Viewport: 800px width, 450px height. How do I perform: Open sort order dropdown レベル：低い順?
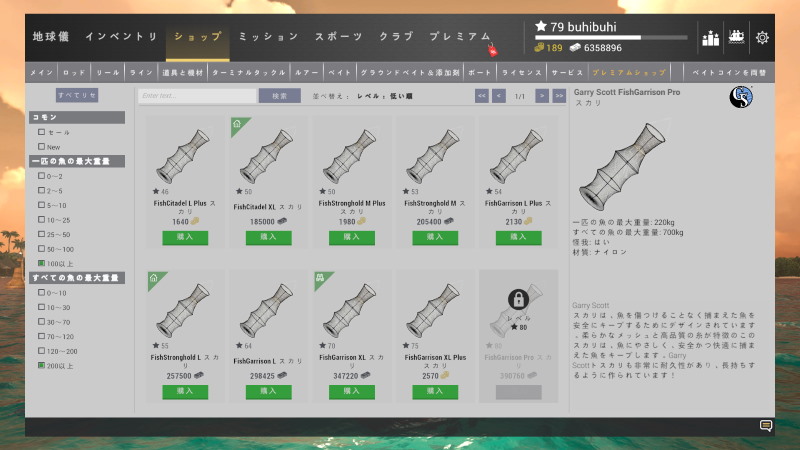[385, 96]
